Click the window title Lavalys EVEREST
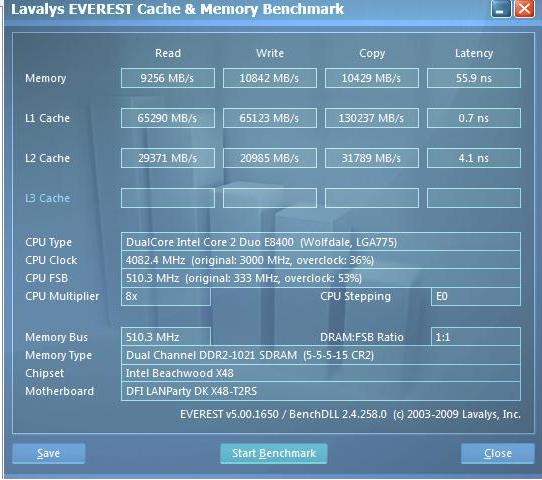The image size is (542, 480). pyautogui.click(x=177, y=9)
